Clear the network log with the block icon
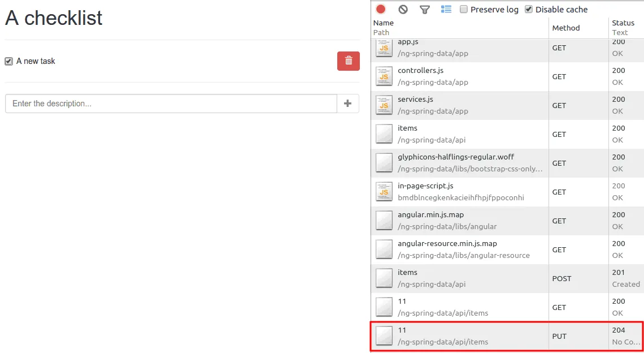Screen dimensions: 644x353 (x=403, y=9)
